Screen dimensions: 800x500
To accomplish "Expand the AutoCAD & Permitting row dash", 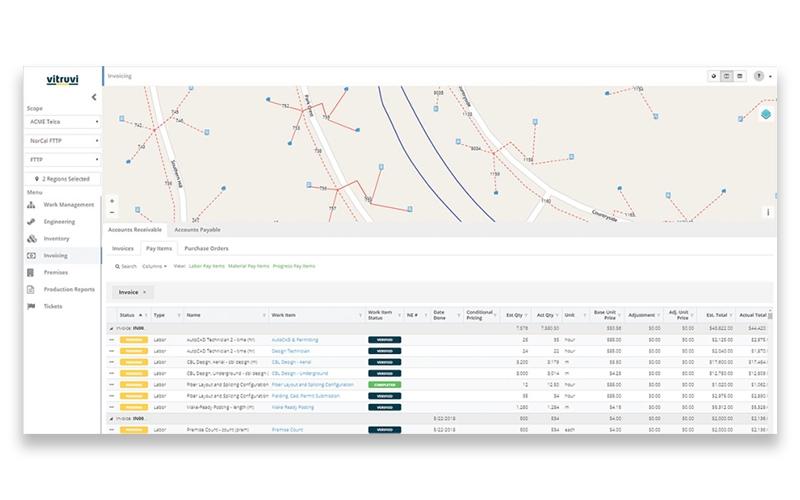I will [x=112, y=340].
